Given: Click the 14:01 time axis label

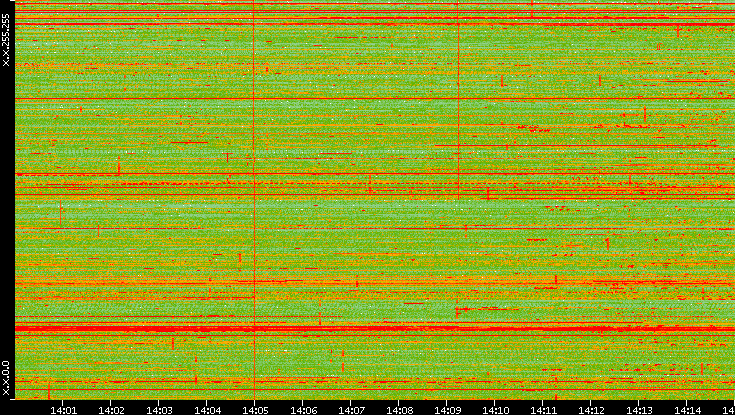Looking at the screenshot, I should 63,410.
